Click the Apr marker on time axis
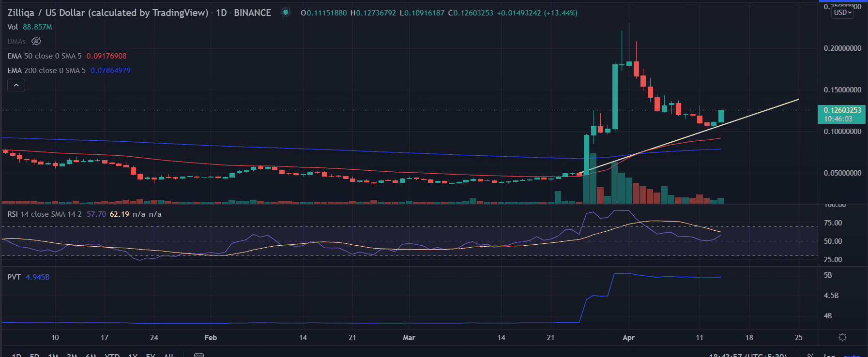The height and width of the screenshot is (357, 868). pos(628,338)
